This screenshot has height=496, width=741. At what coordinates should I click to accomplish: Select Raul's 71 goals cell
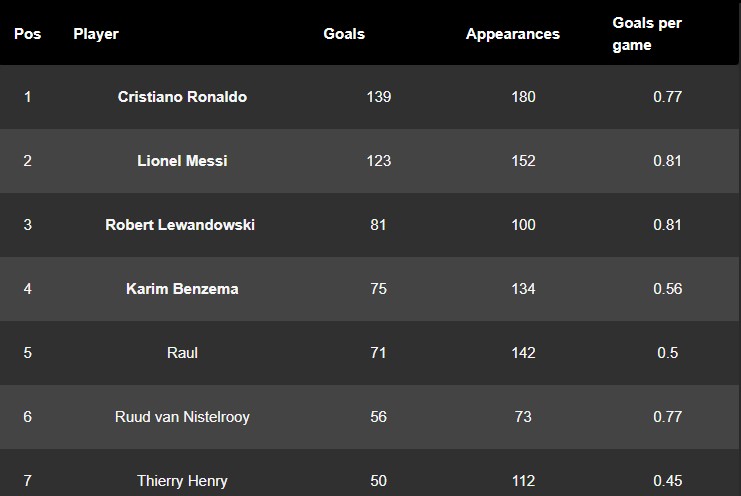coord(378,353)
